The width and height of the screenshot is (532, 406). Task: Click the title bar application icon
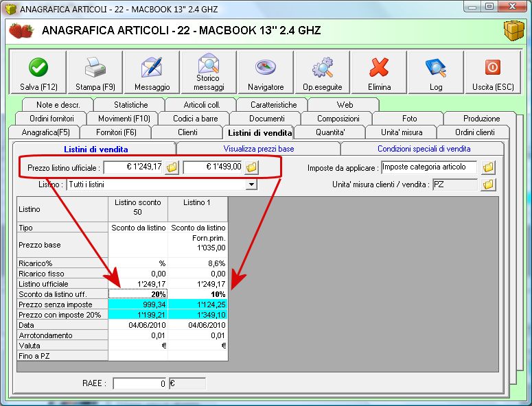(x=11, y=9)
